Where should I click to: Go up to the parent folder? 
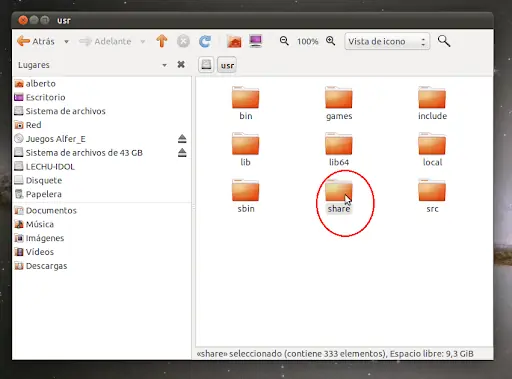click(x=162, y=41)
